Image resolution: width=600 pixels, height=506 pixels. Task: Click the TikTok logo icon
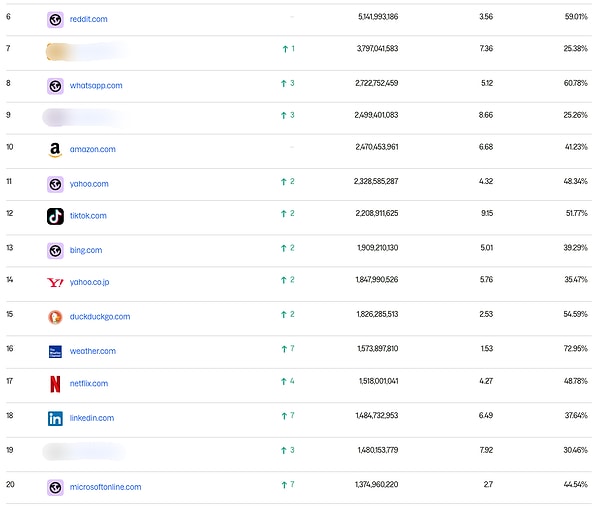pyautogui.click(x=55, y=216)
